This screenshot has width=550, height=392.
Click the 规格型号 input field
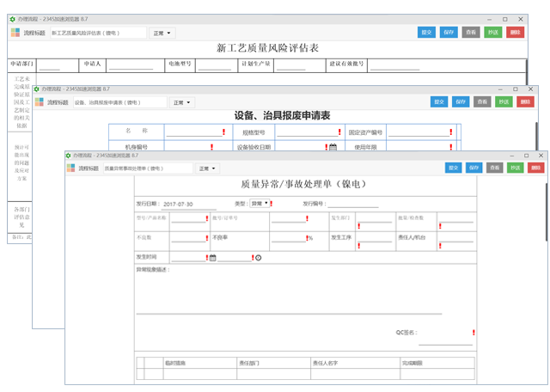pos(307,132)
